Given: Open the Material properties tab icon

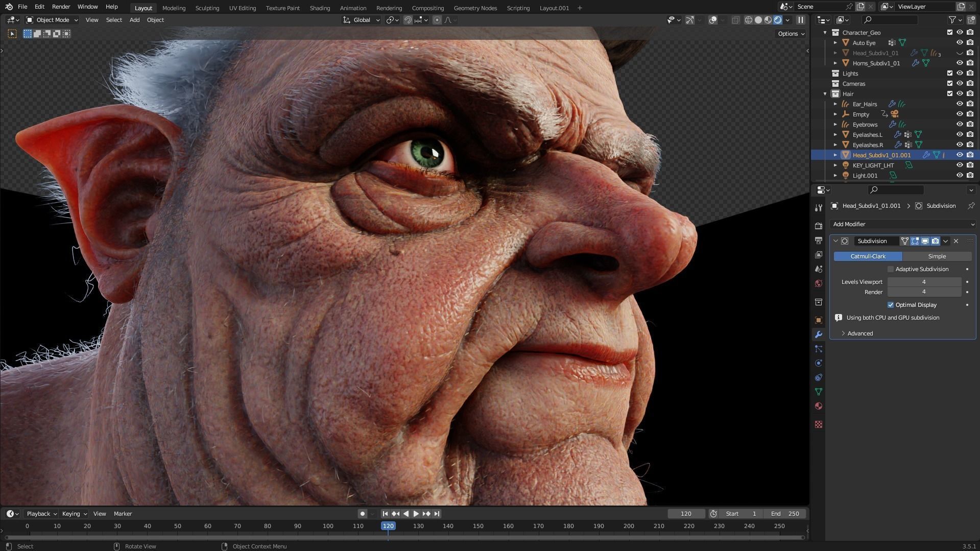Looking at the screenshot, I should pos(819,406).
